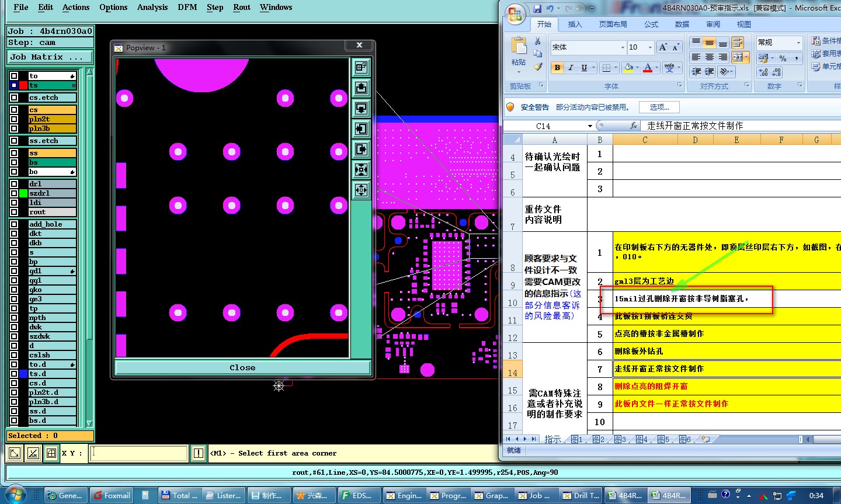Toggle the checkbox for layer 'add_hole'
841x504 pixels.
14,224
